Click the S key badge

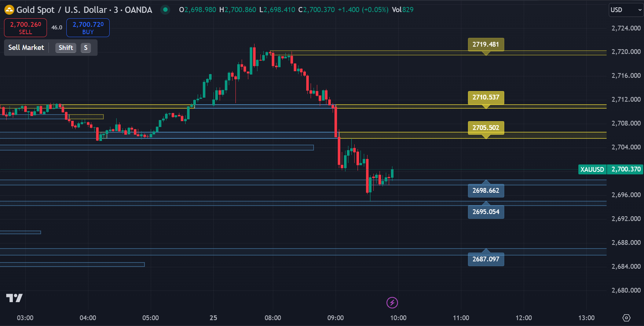click(86, 48)
